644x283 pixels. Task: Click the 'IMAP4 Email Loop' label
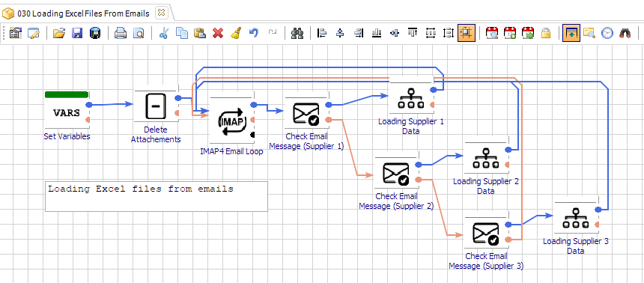pyautogui.click(x=232, y=151)
